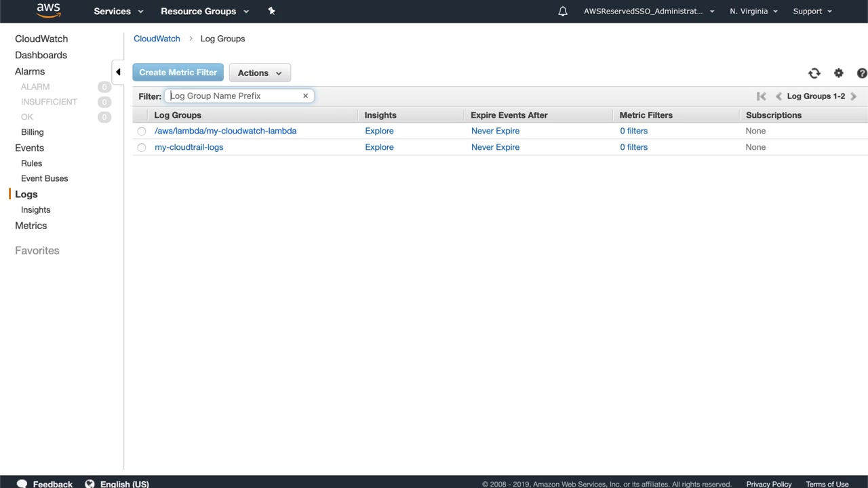Click the Log Groups 1-2 pagination text

click(x=816, y=96)
